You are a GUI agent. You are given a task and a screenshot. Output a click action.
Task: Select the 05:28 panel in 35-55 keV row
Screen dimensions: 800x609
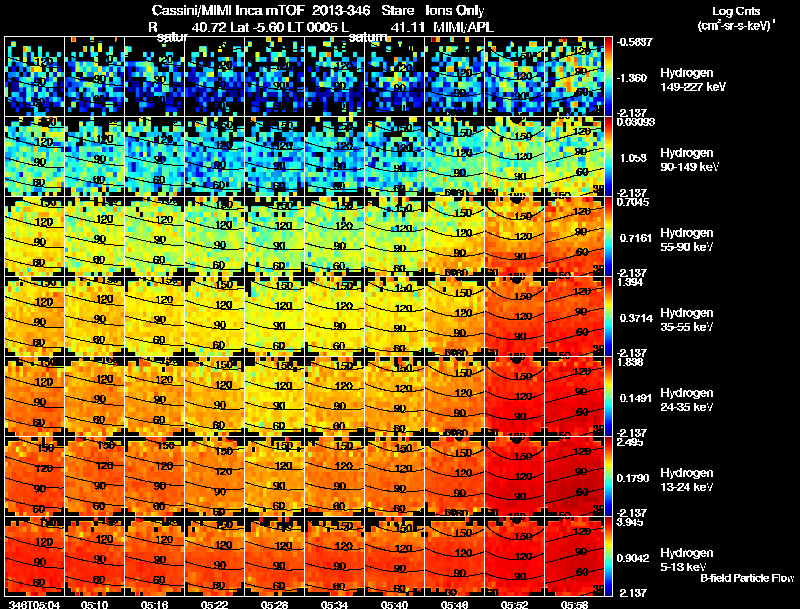(274, 317)
